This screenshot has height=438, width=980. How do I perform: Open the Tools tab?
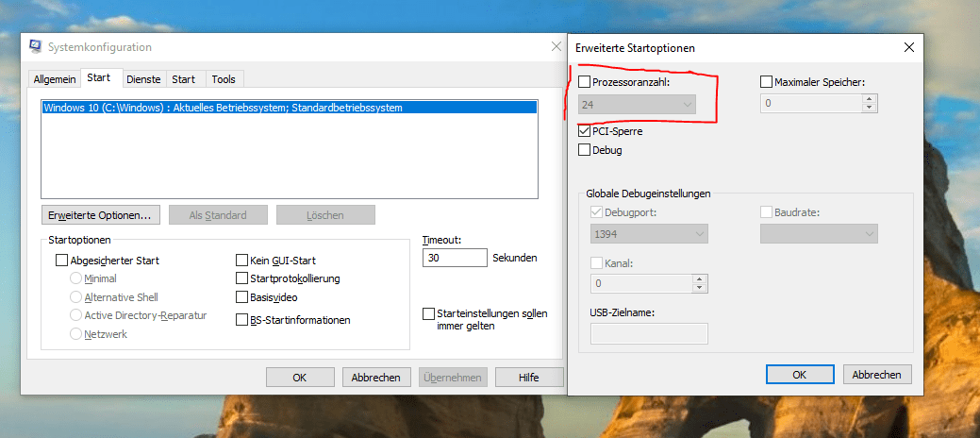[x=224, y=79]
